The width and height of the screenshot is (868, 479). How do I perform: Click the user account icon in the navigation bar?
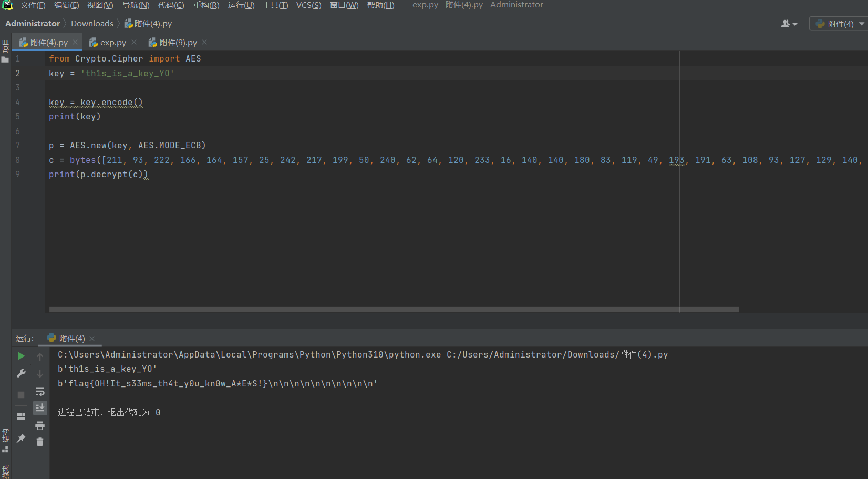point(789,24)
